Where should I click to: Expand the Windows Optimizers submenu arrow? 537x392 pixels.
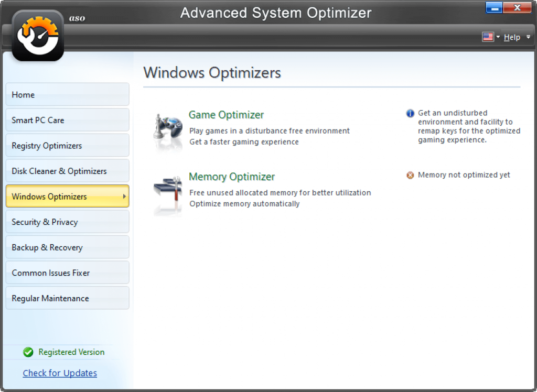pos(124,196)
